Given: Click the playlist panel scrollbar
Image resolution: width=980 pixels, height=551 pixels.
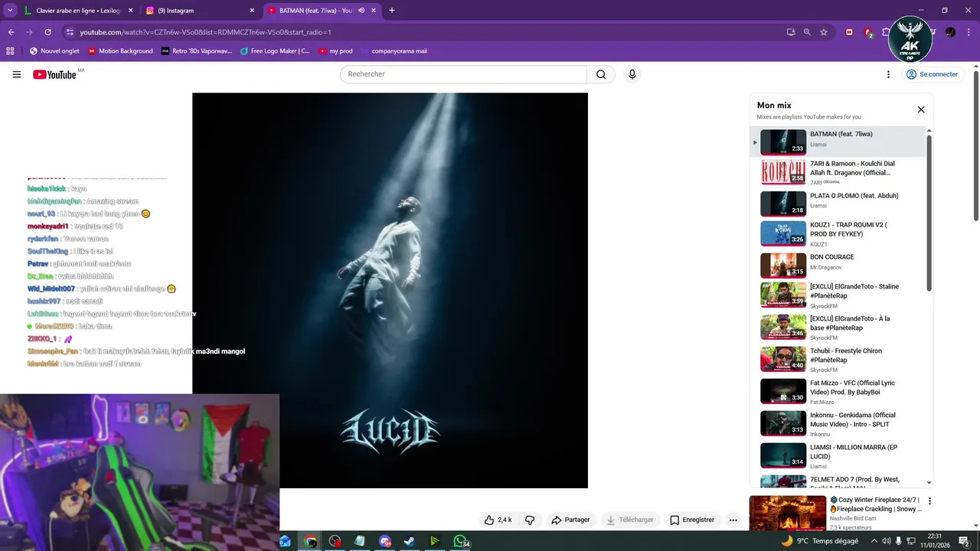Looking at the screenshot, I should (929, 214).
